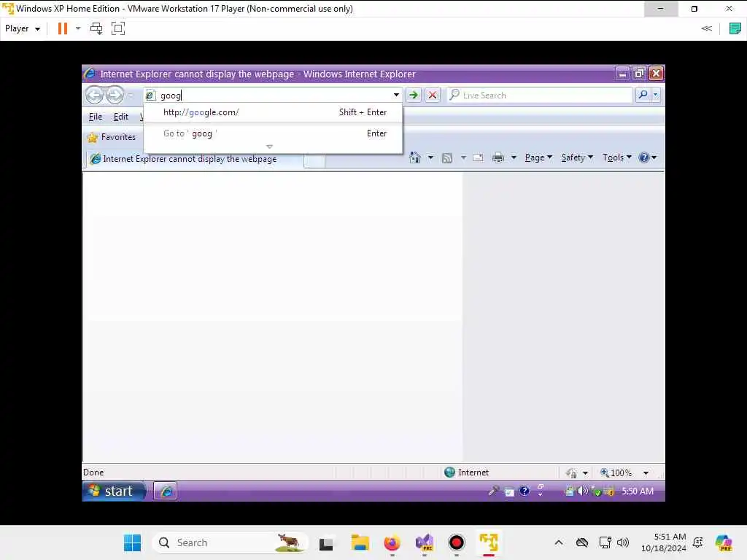Open the Tools dropdown menu

[x=617, y=157]
